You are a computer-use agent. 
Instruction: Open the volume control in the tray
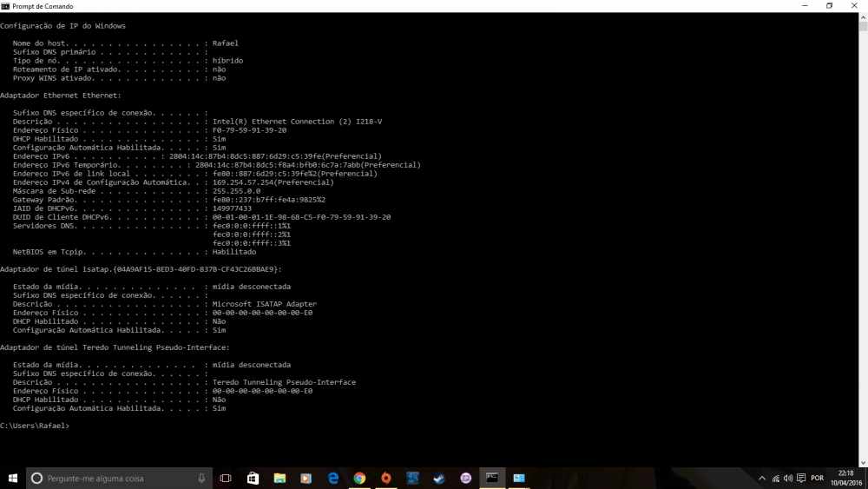point(789,478)
